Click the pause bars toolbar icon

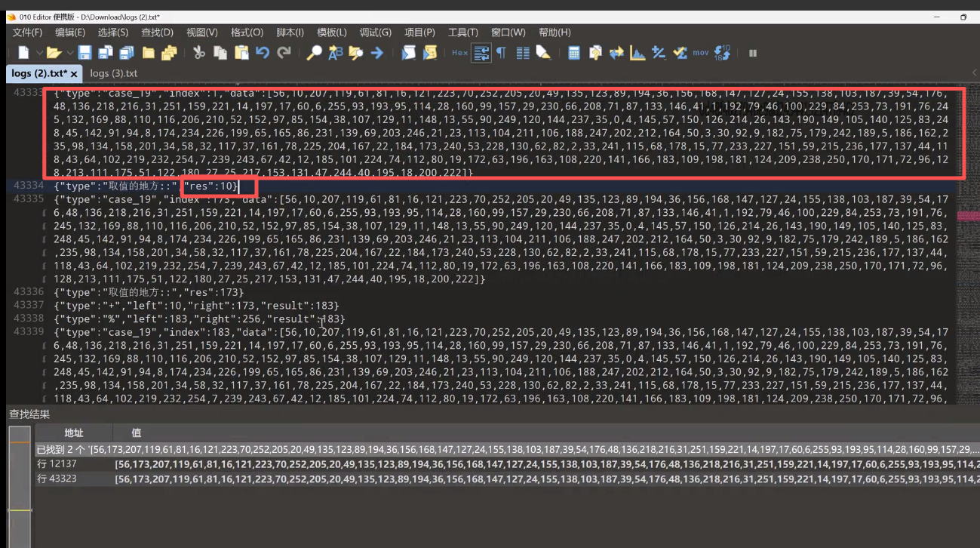pyautogui.click(x=752, y=53)
